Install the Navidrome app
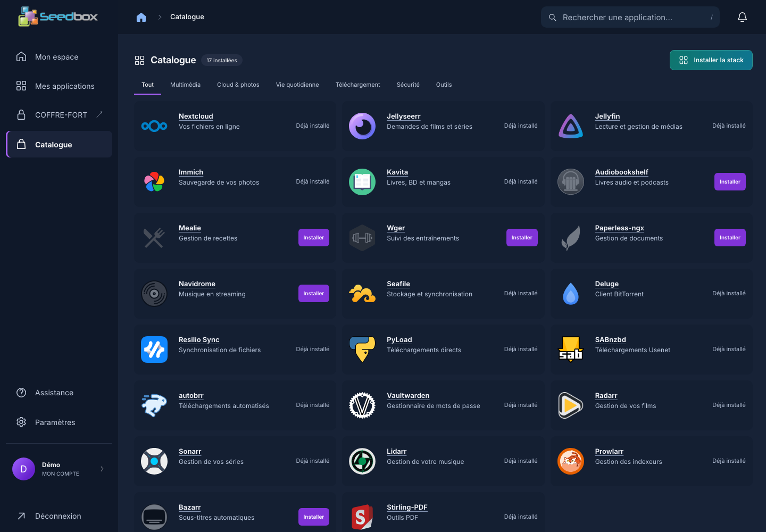Image resolution: width=766 pixels, height=532 pixels. [314, 294]
